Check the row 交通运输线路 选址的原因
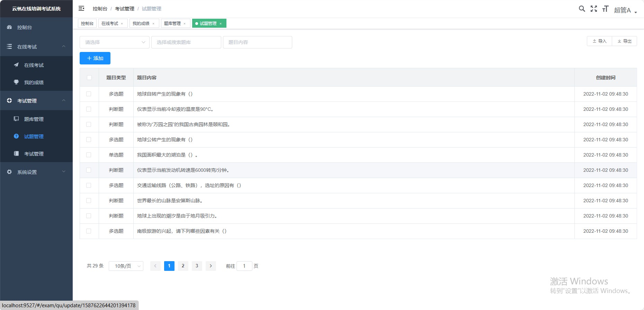This screenshot has width=644, height=310. pos(89,185)
